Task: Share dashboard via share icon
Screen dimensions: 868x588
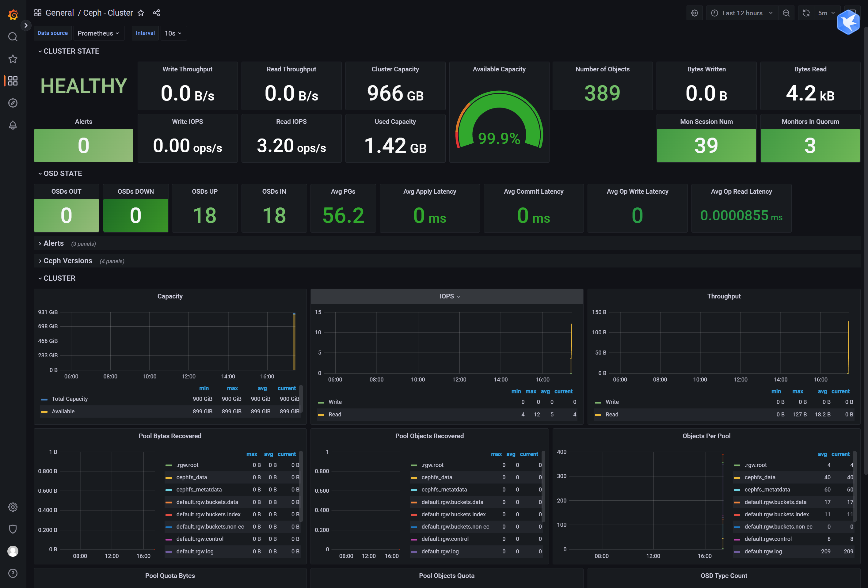Action: click(x=157, y=13)
